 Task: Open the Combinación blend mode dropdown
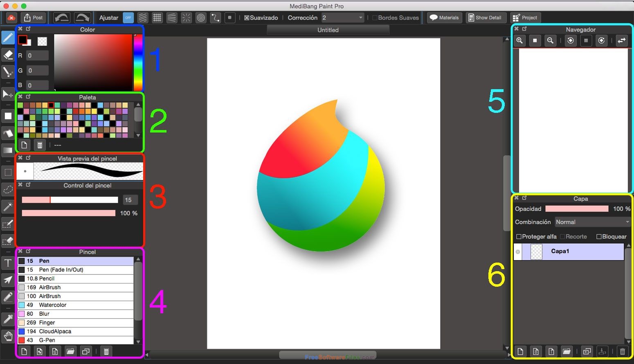(592, 222)
